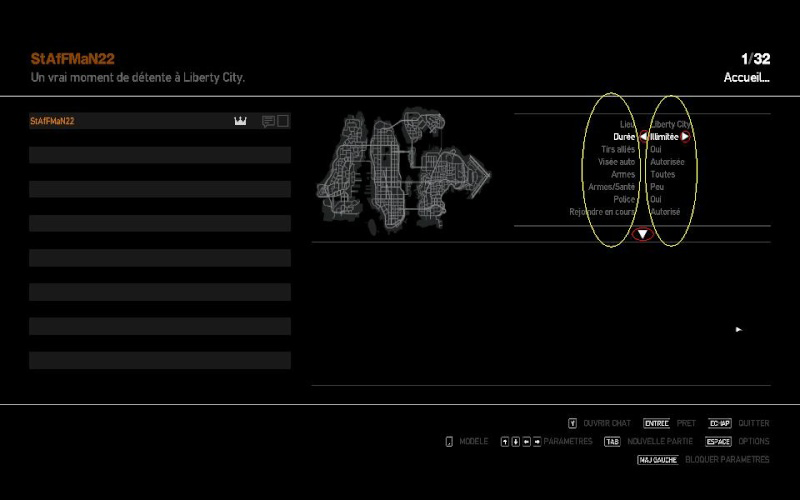The image size is (800, 500).
Task: Click the left arrow key icon near PARAMETRES
Action: point(527,442)
